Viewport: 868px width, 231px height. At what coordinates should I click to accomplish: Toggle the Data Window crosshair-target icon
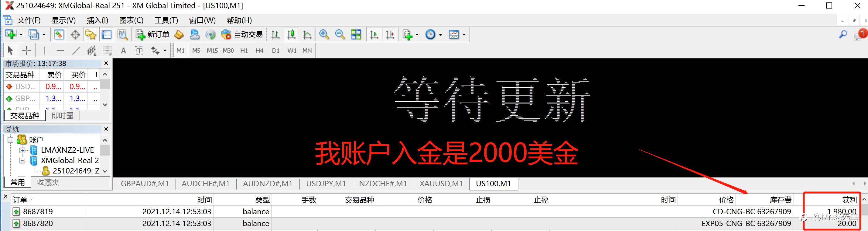coord(75,34)
